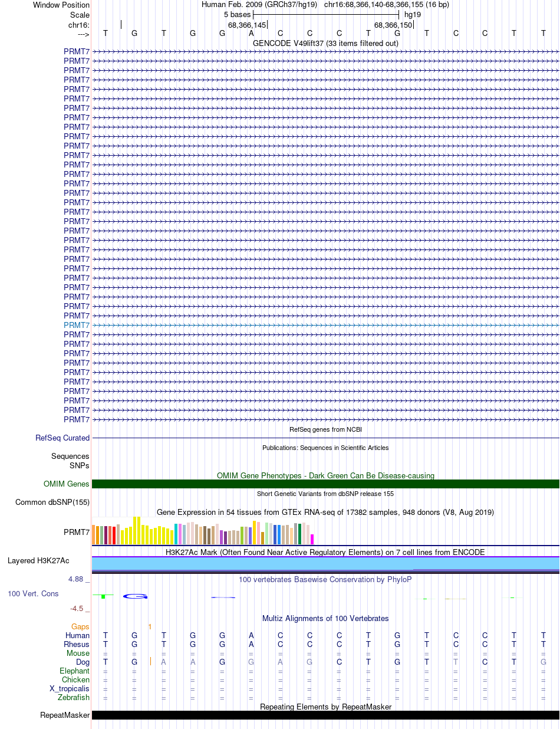Select the X_tropicalis alignment row label

70,689
